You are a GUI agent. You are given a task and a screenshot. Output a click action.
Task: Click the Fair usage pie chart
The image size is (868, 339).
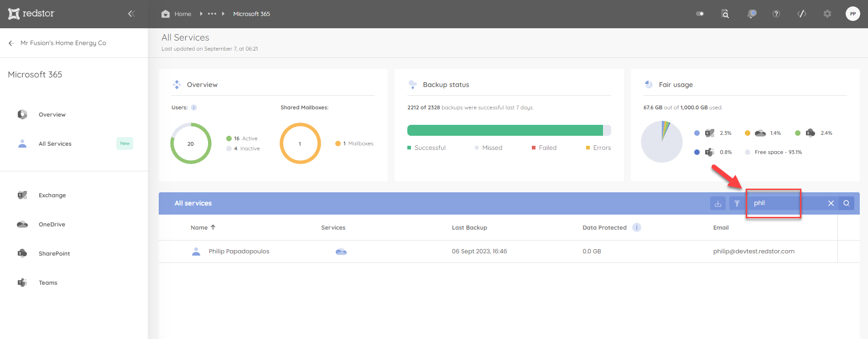tap(662, 142)
